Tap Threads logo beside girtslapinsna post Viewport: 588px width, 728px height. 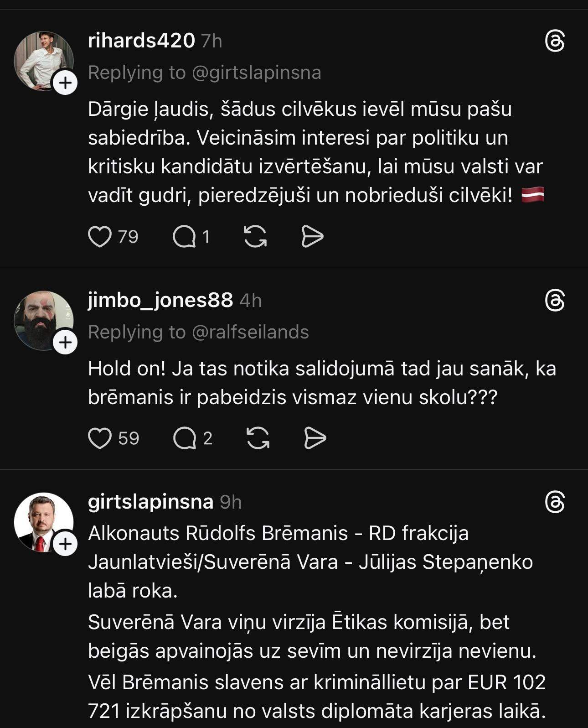click(x=555, y=502)
